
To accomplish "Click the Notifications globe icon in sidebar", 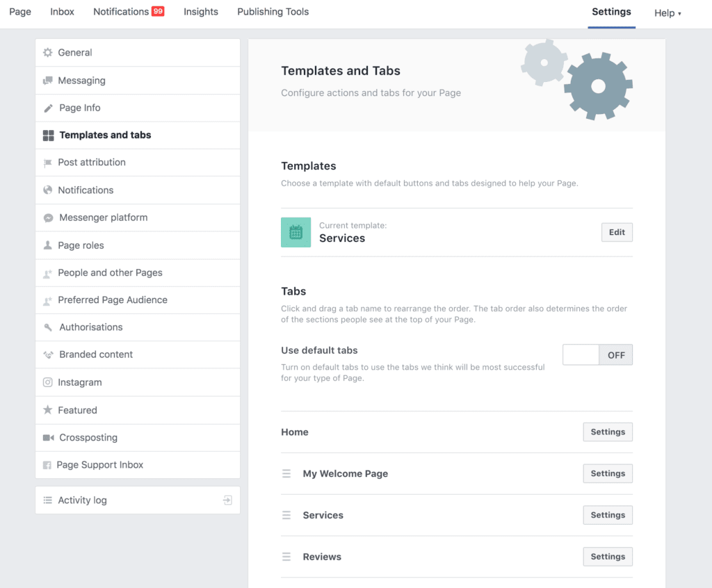I will click(x=47, y=190).
